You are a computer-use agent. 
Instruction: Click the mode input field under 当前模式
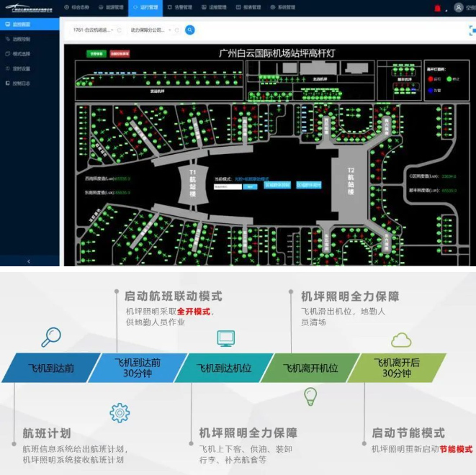(227, 186)
